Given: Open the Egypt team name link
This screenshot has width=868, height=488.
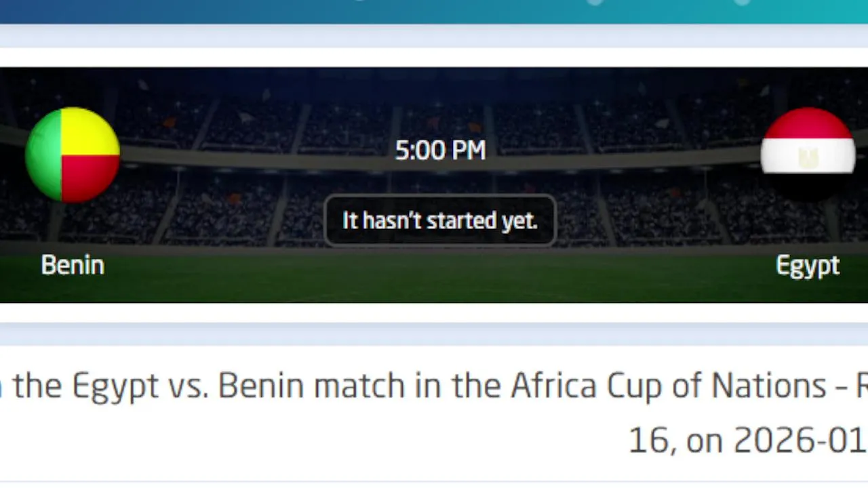Looking at the screenshot, I should pos(808,266).
